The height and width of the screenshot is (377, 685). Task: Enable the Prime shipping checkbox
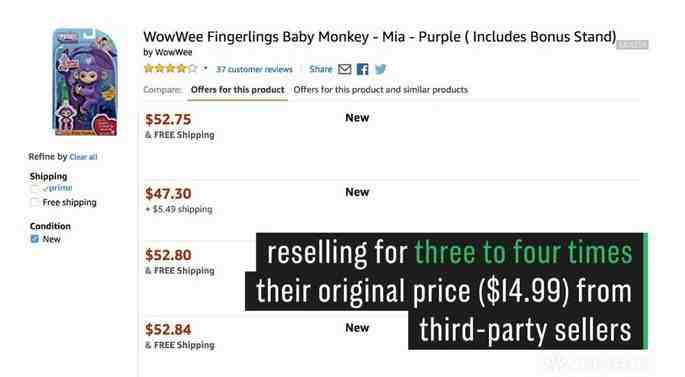(x=35, y=189)
